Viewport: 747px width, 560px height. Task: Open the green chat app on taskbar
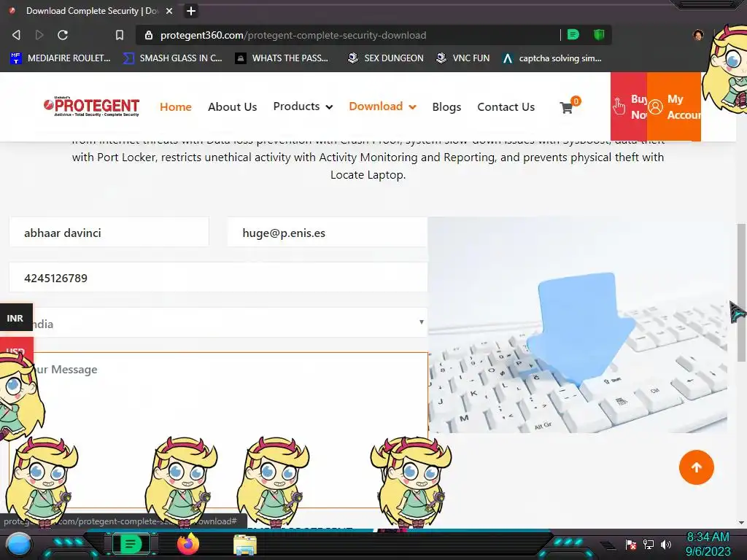[x=131, y=543]
